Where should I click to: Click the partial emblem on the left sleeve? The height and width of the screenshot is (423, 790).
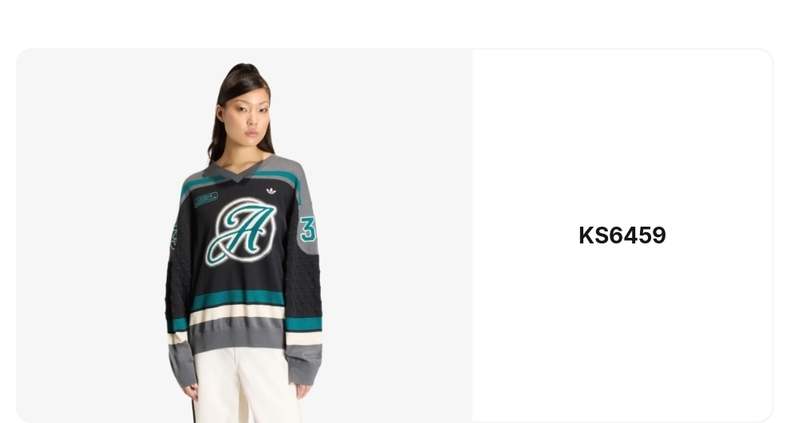click(174, 237)
